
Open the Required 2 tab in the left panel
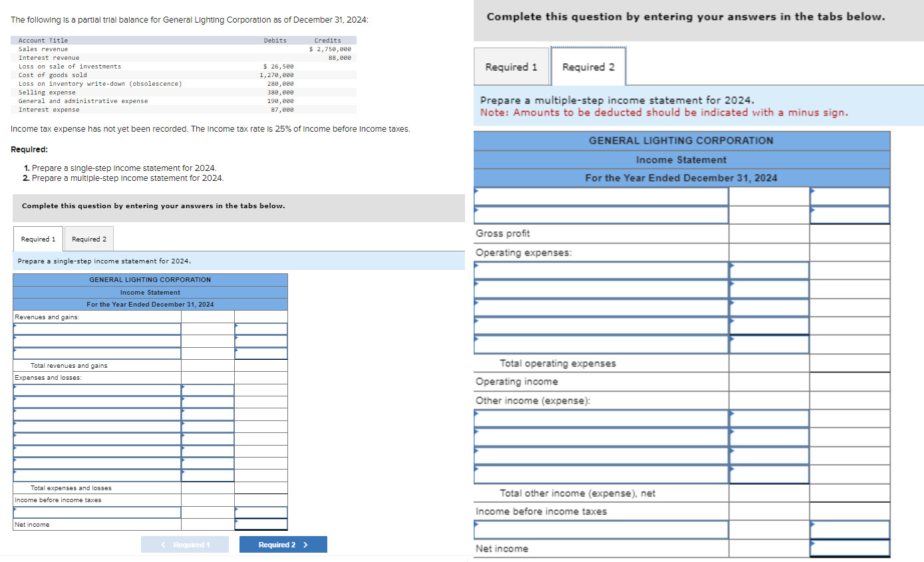[89, 239]
